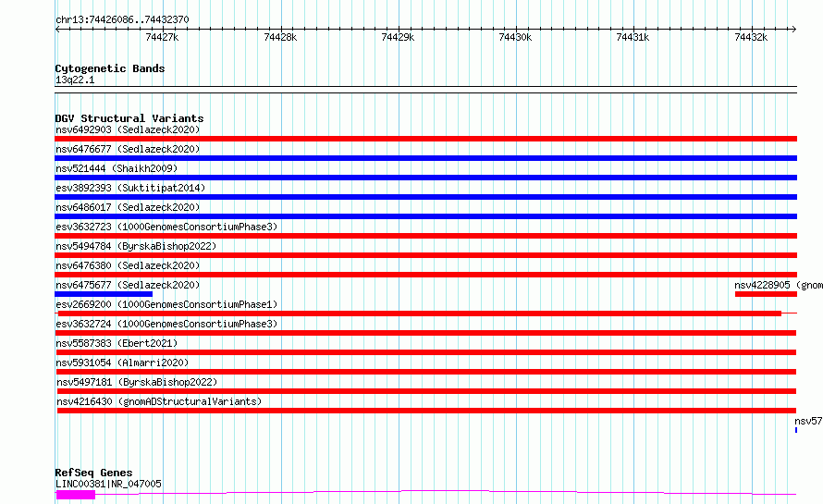The height and width of the screenshot is (504, 823).
Task: Click the nsv5494784 (ByrskaBishop2022) label
Action: click(136, 246)
